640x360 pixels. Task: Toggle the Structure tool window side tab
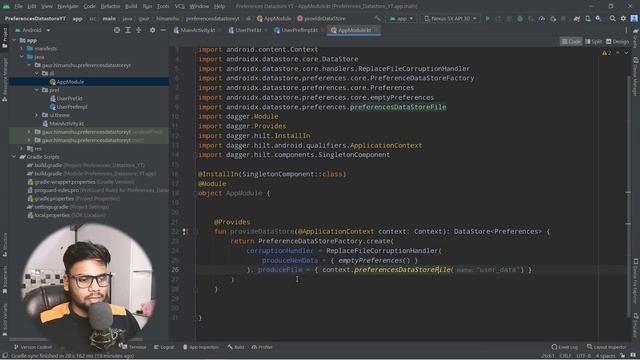pos(5,244)
